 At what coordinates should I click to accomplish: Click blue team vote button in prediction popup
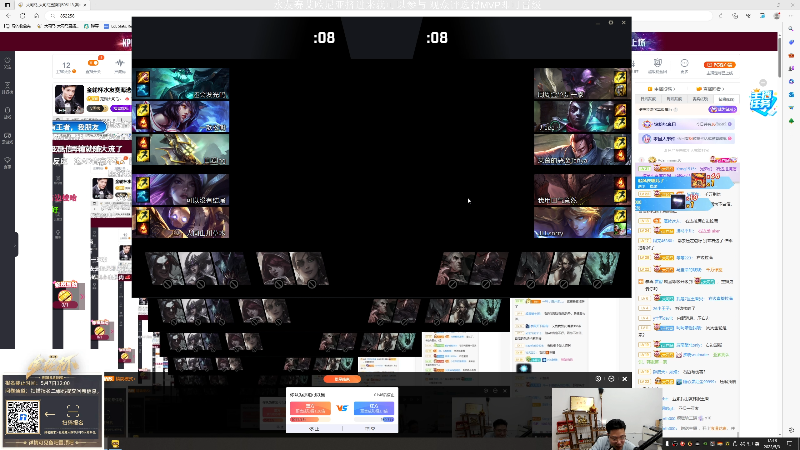373,409
